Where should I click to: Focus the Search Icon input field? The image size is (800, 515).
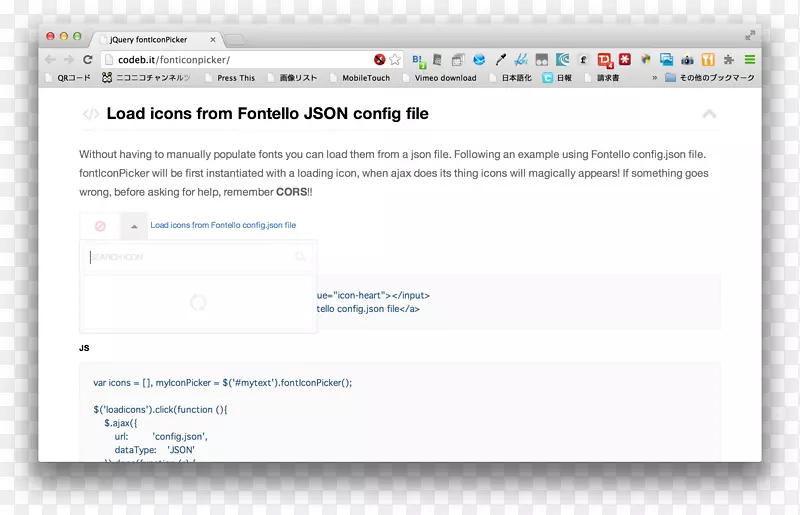[x=198, y=257]
